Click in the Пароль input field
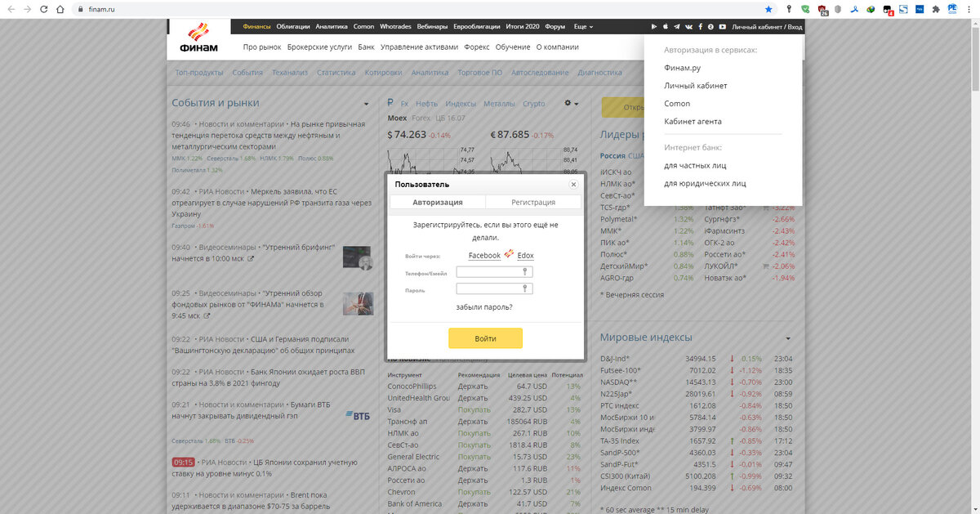980x514 pixels. [x=494, y=288]
